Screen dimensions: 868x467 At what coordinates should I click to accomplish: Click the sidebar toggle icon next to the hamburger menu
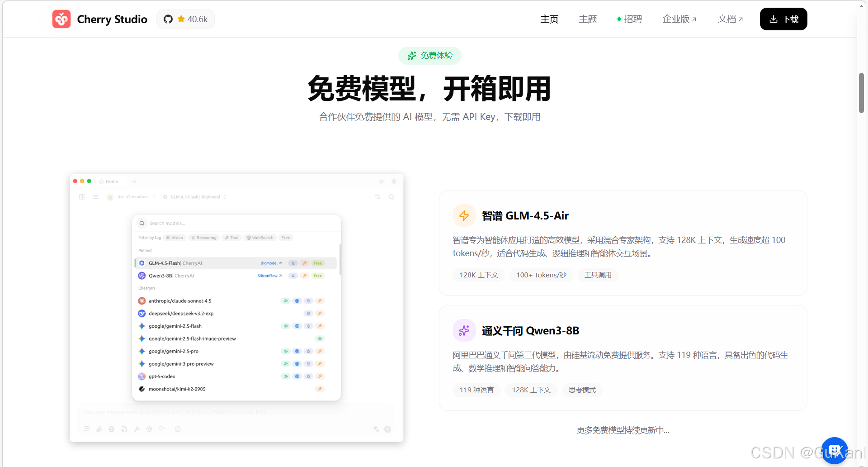click(x=82, y=197)
